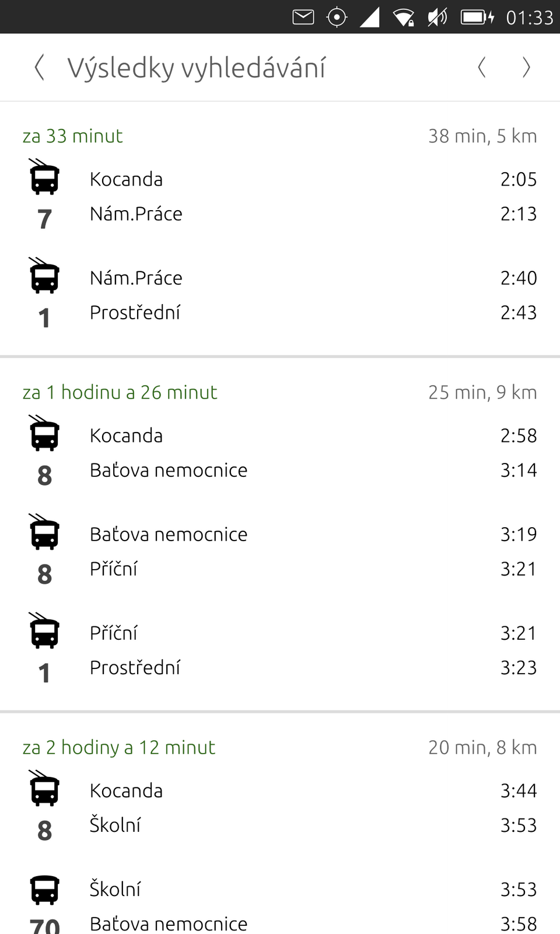The height and width of the screenshot is (934, 560).
Task: Tap the 01:33 clock in status bar
Action: (529, 18)
